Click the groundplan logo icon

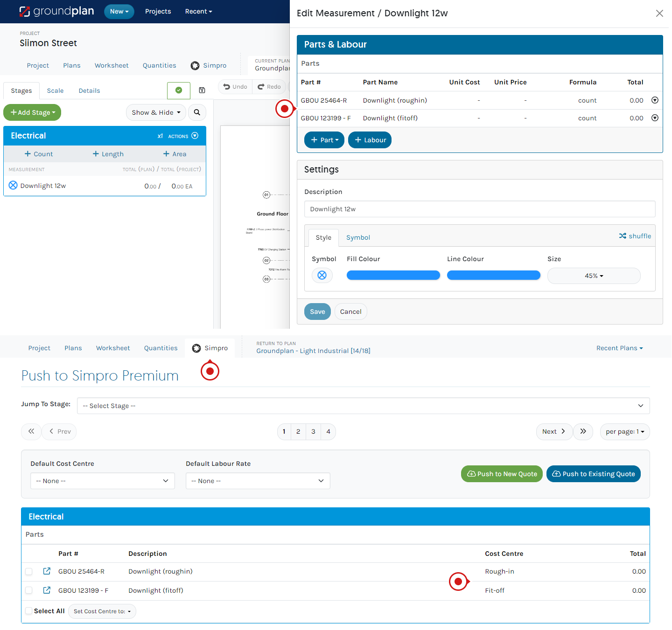click(25, 12)
